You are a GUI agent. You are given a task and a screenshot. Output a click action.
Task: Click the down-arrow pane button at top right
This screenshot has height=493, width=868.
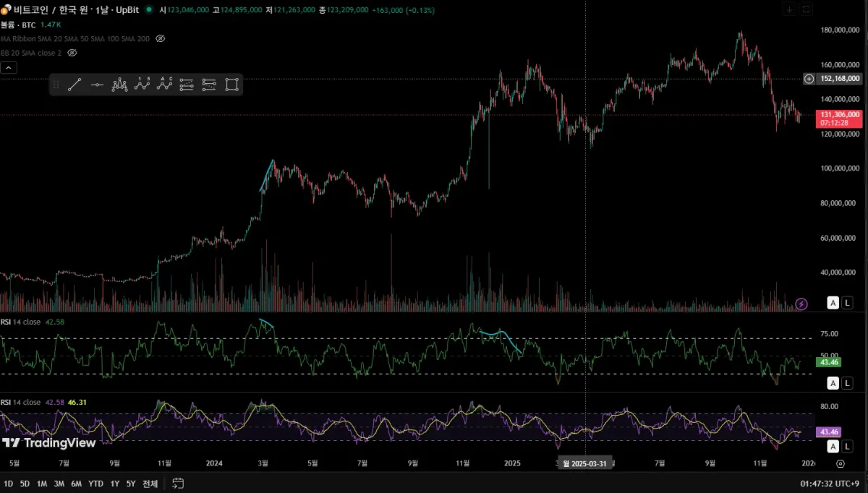pos(789,9)
